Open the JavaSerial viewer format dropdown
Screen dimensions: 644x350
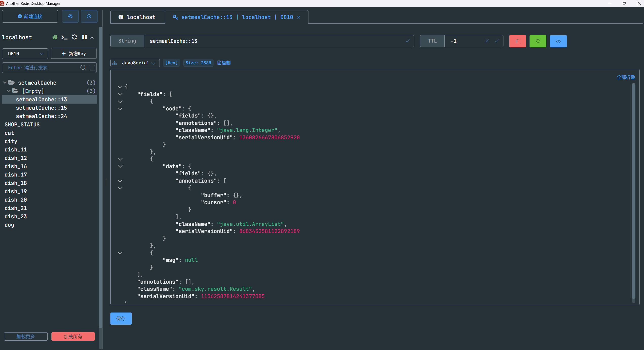135,63
